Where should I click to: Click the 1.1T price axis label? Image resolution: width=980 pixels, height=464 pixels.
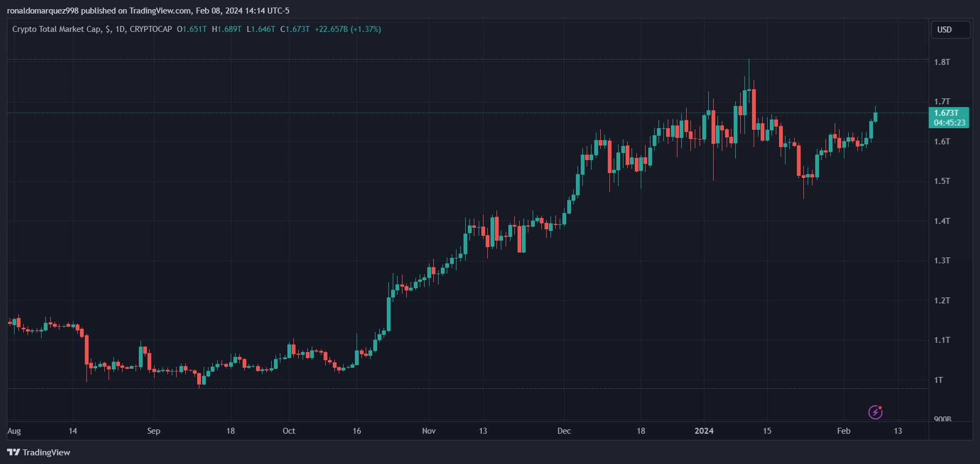click(942, 340)
